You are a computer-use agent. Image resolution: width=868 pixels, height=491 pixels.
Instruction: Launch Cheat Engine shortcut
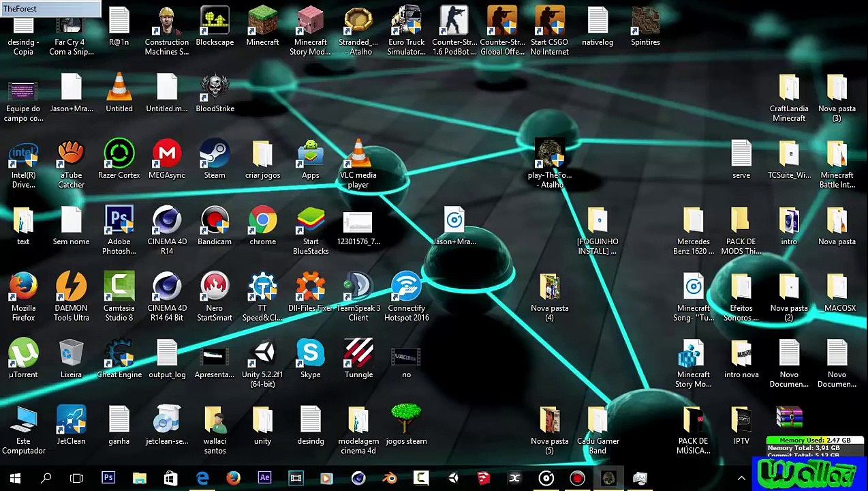[119, 359]
